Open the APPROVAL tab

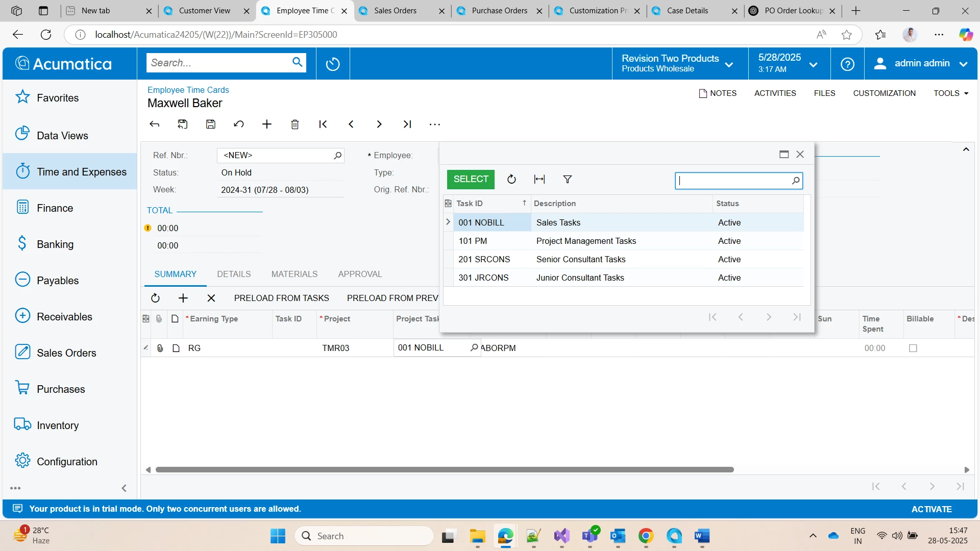pyautogui.click(x=360, y=274)
